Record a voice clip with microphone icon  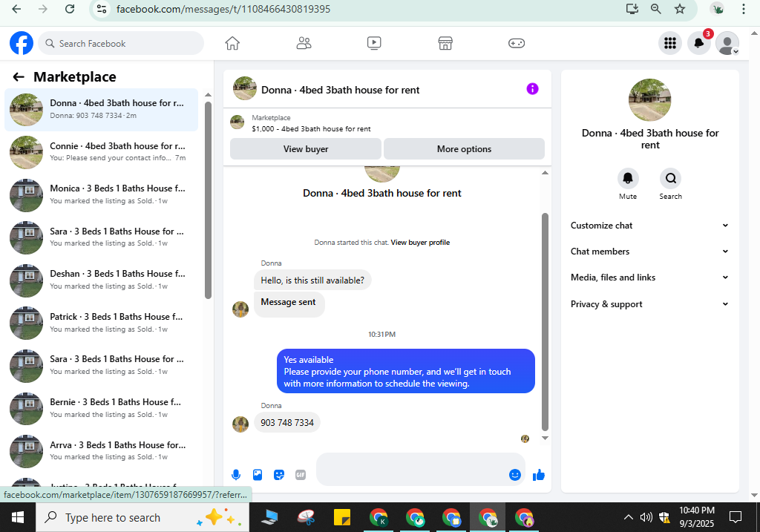[x=236, y=475]
